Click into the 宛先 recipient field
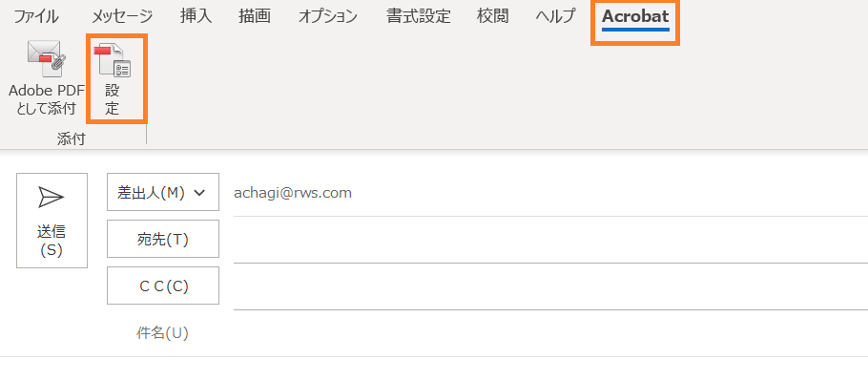This screenshot has width=868, height=381. 550,240
